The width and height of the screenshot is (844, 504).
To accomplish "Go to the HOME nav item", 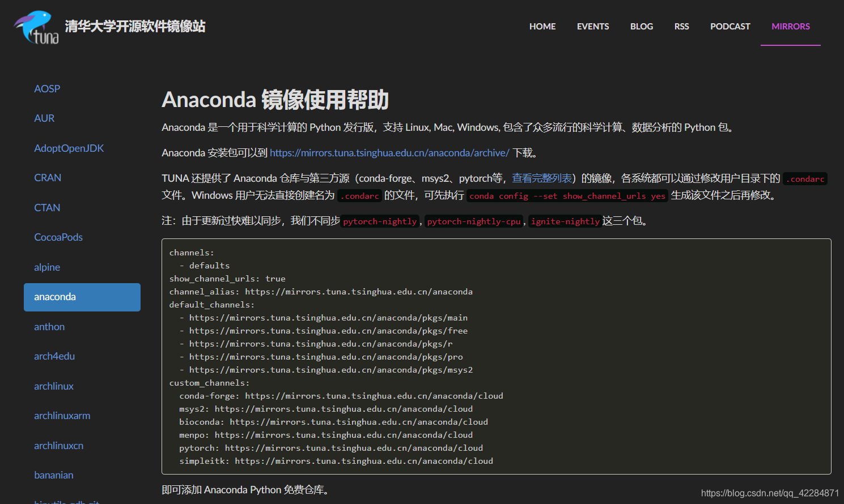I will (542, 26).
